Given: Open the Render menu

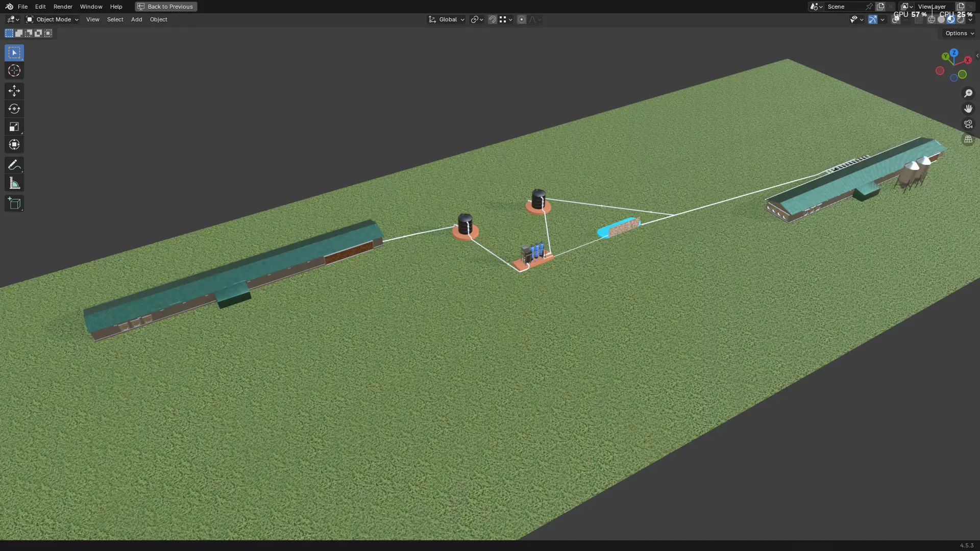Looking at the screenshot, I should pos(63,7).
